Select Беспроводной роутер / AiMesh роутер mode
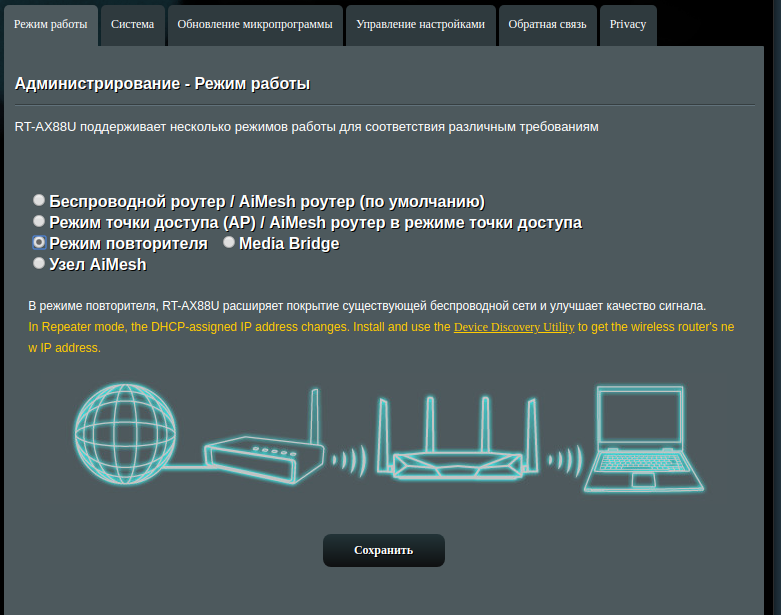The height and width of the screenshot is (615, 781). coord(39,200)
